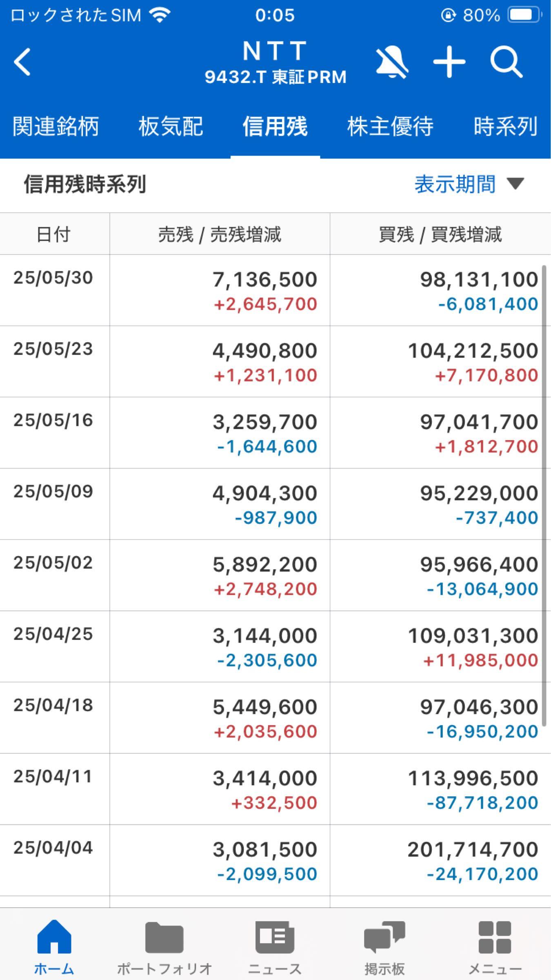The image size is (551, 980).
Task: Switch to the 時系列 tab
Action: tap(505, 126)
